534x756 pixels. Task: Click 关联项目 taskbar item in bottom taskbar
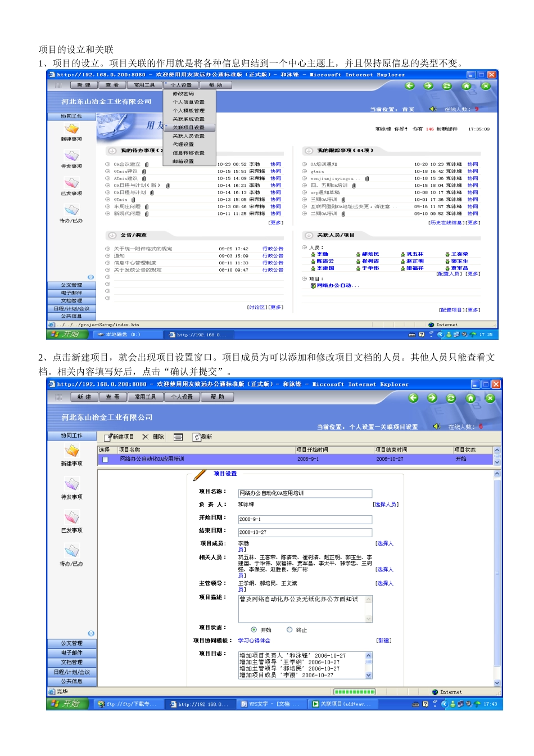[x=342, y=704]
